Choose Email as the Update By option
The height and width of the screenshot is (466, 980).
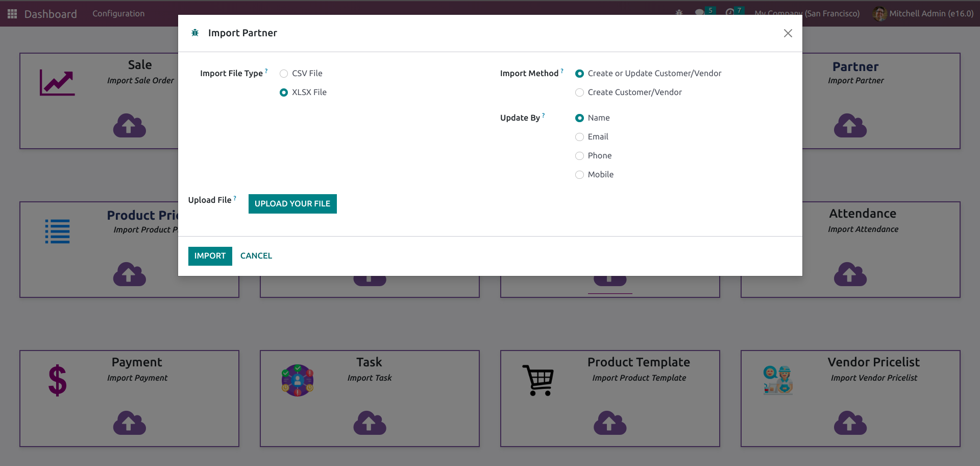coord(579,137)
